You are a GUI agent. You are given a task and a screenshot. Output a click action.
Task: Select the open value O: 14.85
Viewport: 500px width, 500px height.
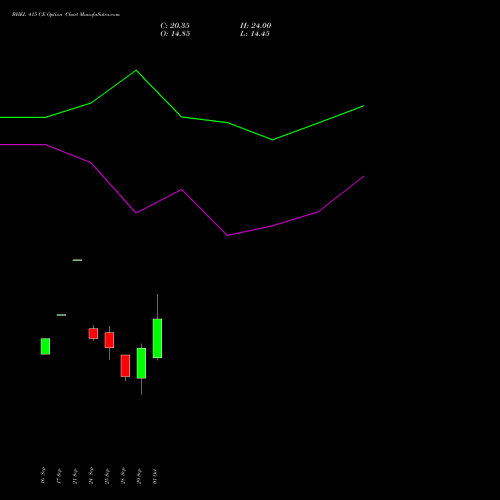click(175, 34)
